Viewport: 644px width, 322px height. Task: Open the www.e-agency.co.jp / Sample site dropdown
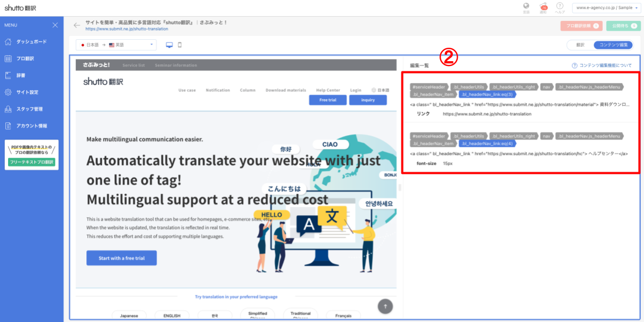(606, 8)
